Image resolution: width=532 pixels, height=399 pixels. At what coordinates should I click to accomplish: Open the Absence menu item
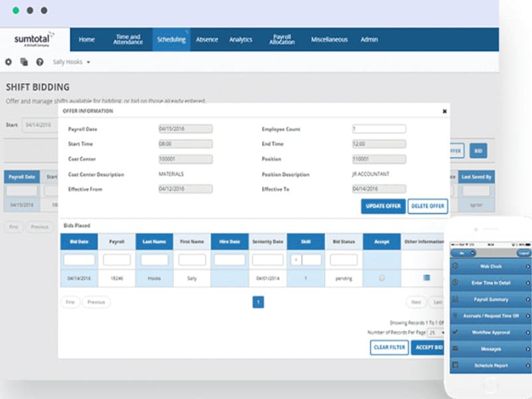[207, 39]
